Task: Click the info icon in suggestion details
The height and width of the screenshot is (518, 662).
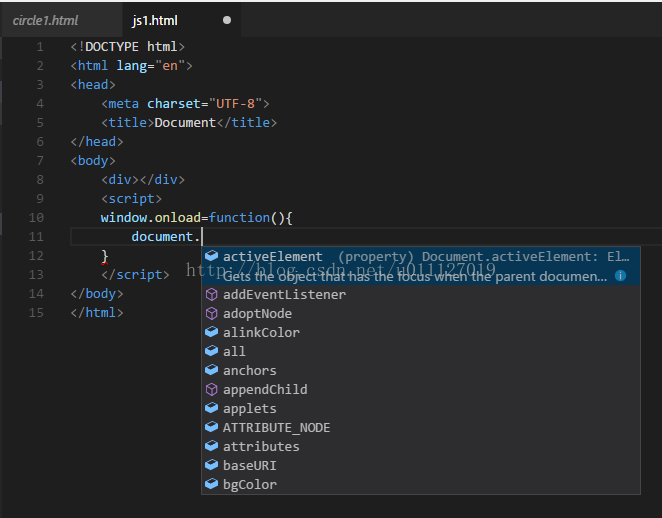Action: coord(620,275)
